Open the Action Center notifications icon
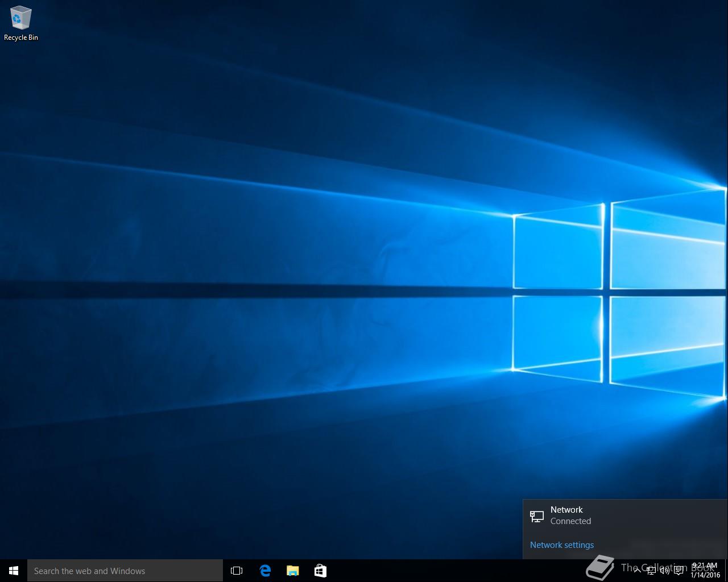Screen dimensions: 728x582 (x=679, y=571)
